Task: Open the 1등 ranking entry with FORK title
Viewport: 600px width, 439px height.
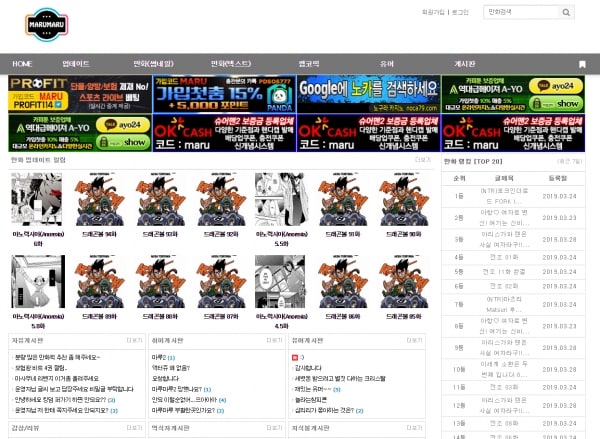Action: 504,196
